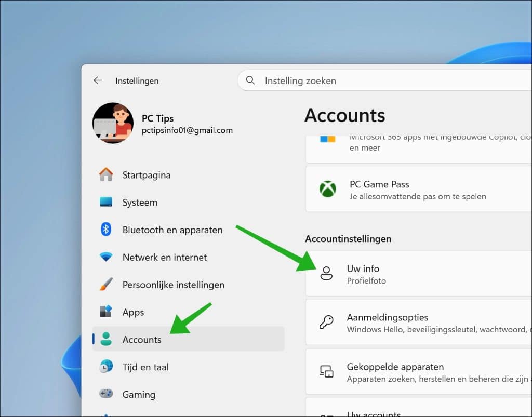Click the Uw info person icon

[326, 273]
